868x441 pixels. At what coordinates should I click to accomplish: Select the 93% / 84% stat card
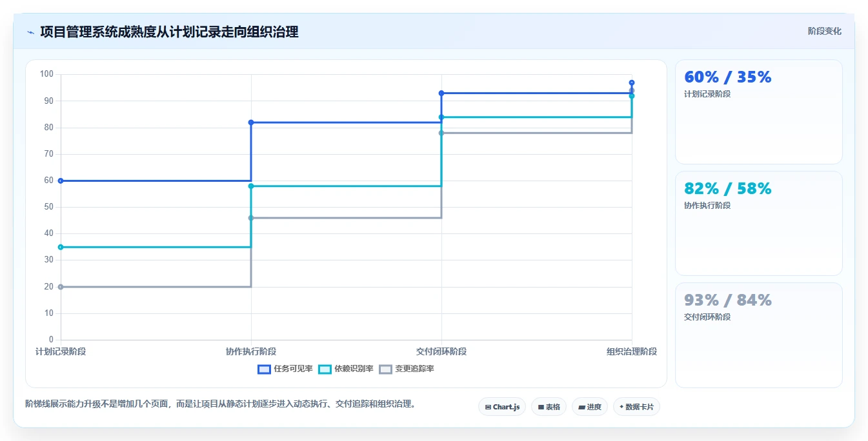[759, 335]
